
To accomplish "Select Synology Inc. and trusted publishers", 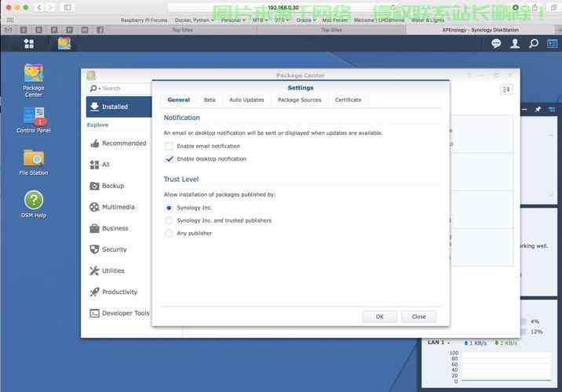I will coord(169,220).
